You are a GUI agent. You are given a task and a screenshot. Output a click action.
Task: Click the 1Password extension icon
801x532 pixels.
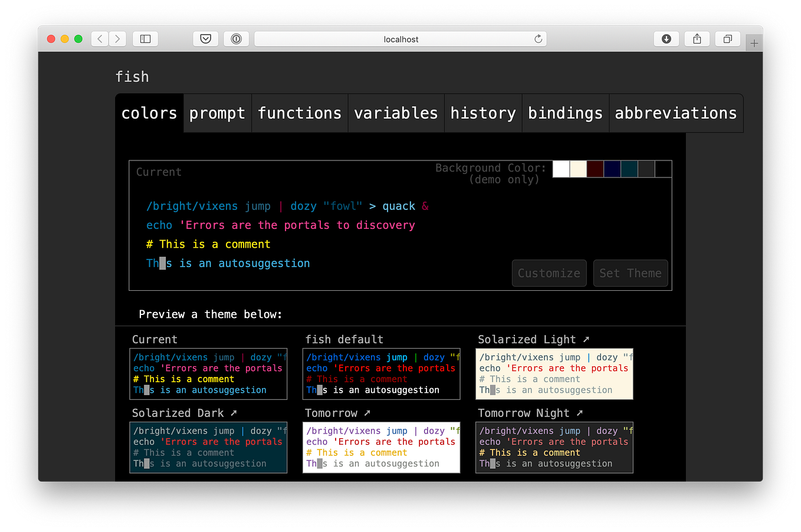click(x=236, y=39)
